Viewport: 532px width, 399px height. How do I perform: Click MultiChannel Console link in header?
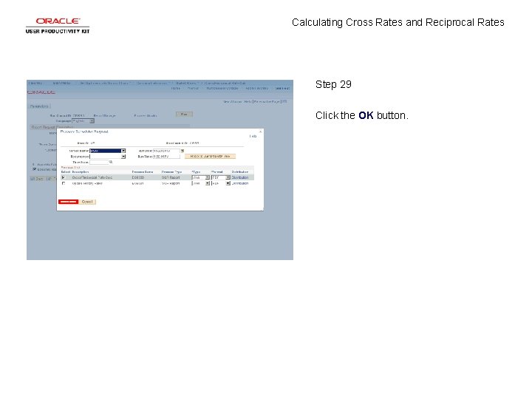click(x=222, y=88)
